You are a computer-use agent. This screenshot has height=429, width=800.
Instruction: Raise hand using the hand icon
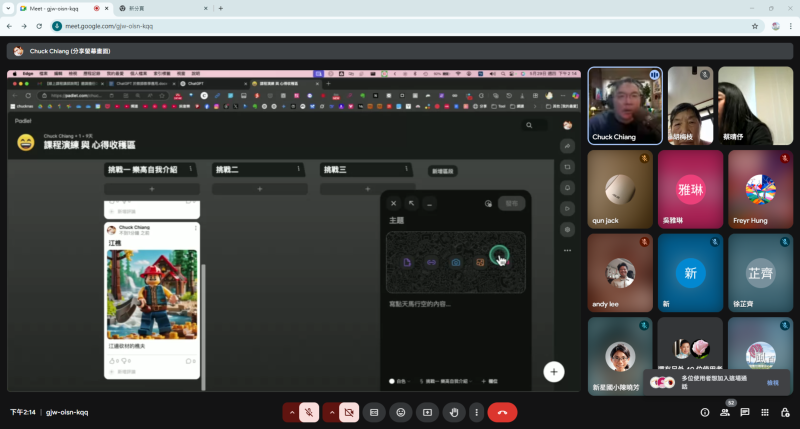pos(454,412)
